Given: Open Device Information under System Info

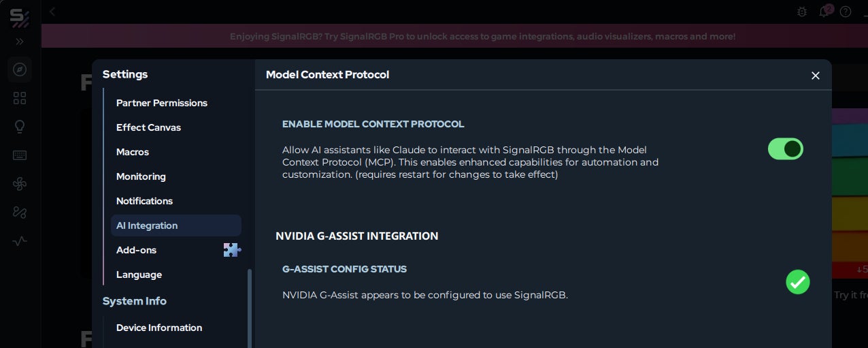Looking at the screenshot, I should [x=159, y=328].
